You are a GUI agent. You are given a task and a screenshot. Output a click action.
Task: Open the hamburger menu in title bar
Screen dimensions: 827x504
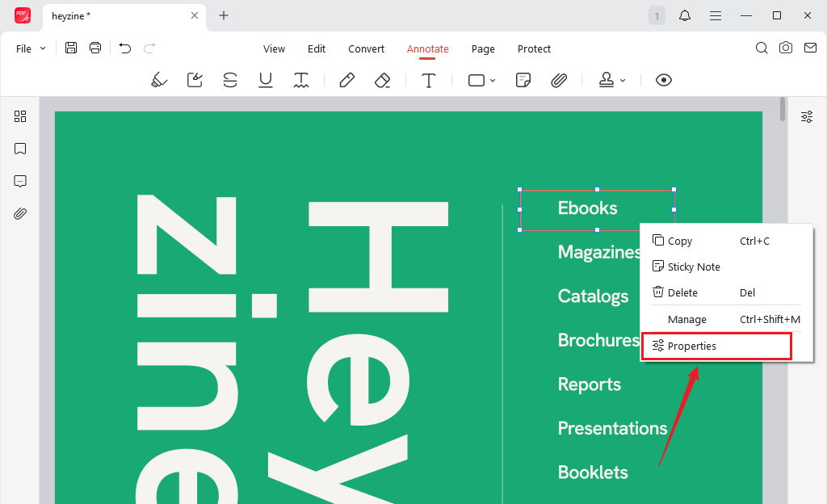coord(716,16)
